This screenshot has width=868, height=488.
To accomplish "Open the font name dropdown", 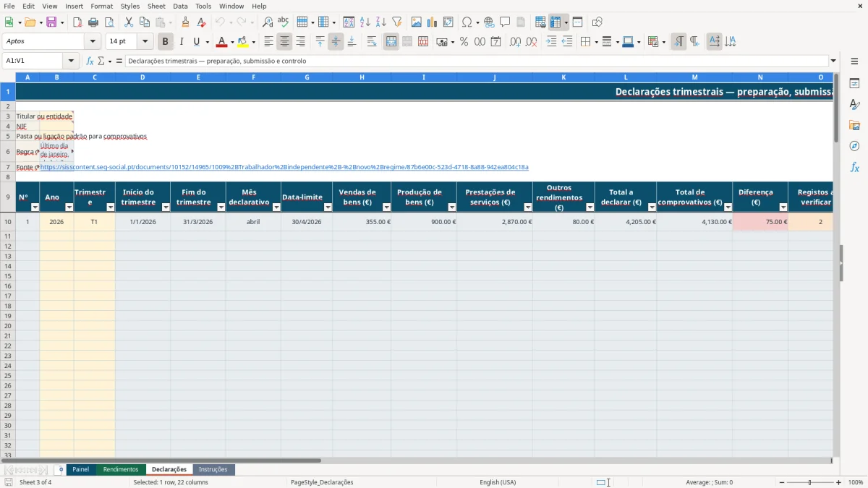I will pyautogui.click(x=93, y=42).
